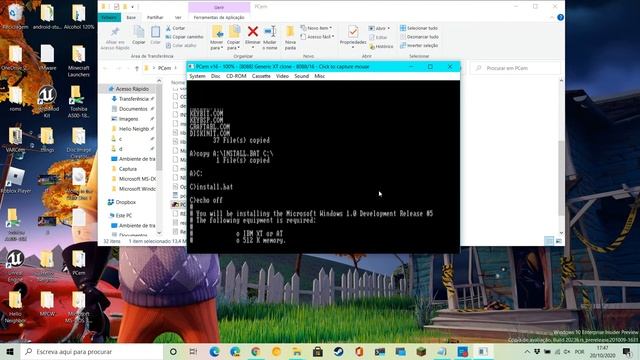
Task: Switch to large icons view in status bar
Action: (558, 241)
